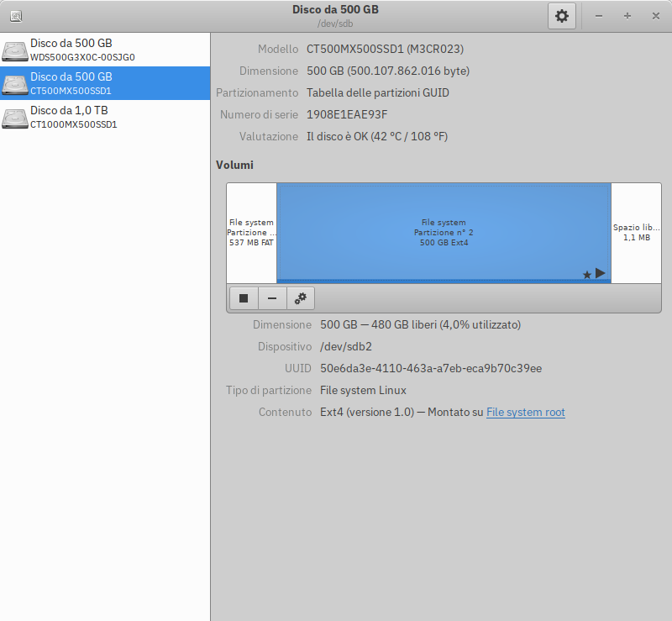
Task: Click the 'File system Linux' partition type
Action: pos(363,390)
